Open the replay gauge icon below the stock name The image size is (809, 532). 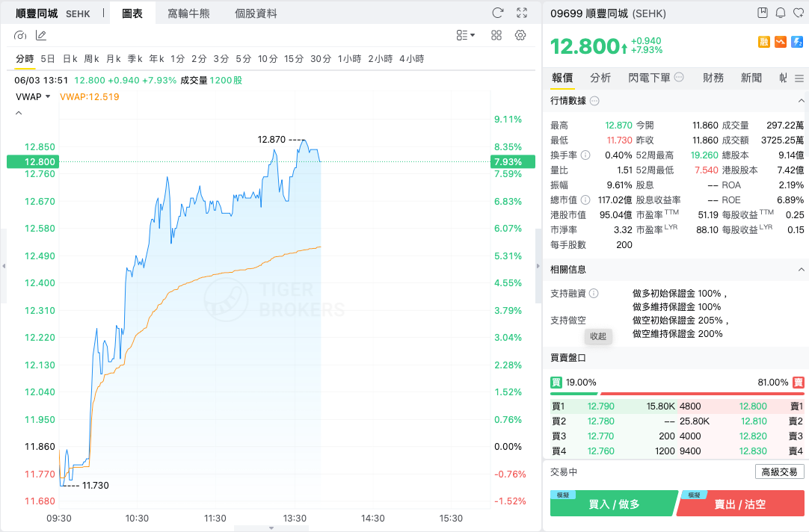[x=20, y=35]
